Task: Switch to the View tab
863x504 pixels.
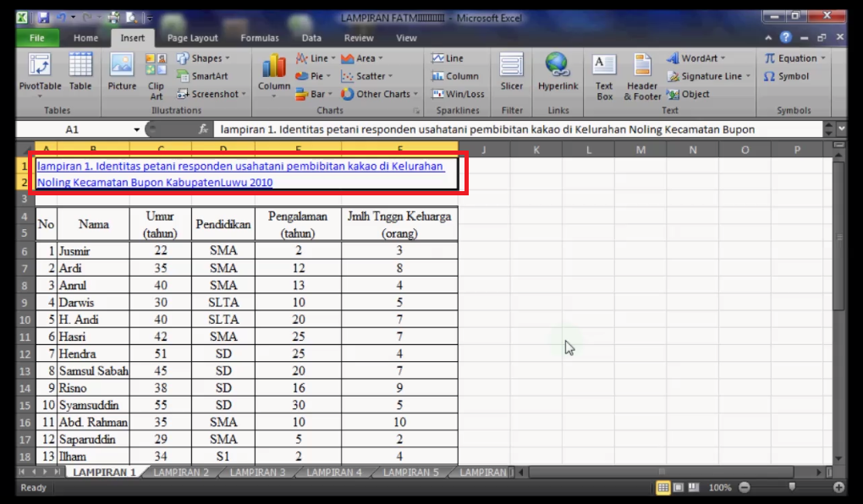Action: [x=407, y=38]
